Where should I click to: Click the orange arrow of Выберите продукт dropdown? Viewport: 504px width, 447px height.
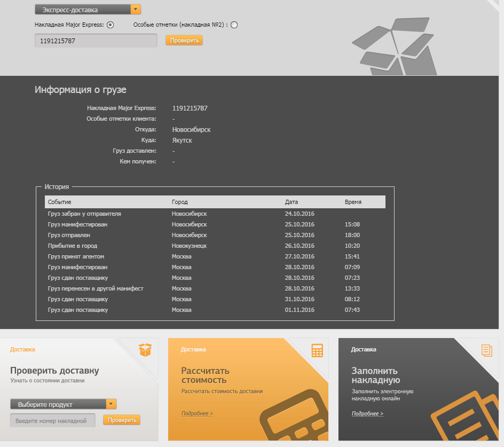111,404
